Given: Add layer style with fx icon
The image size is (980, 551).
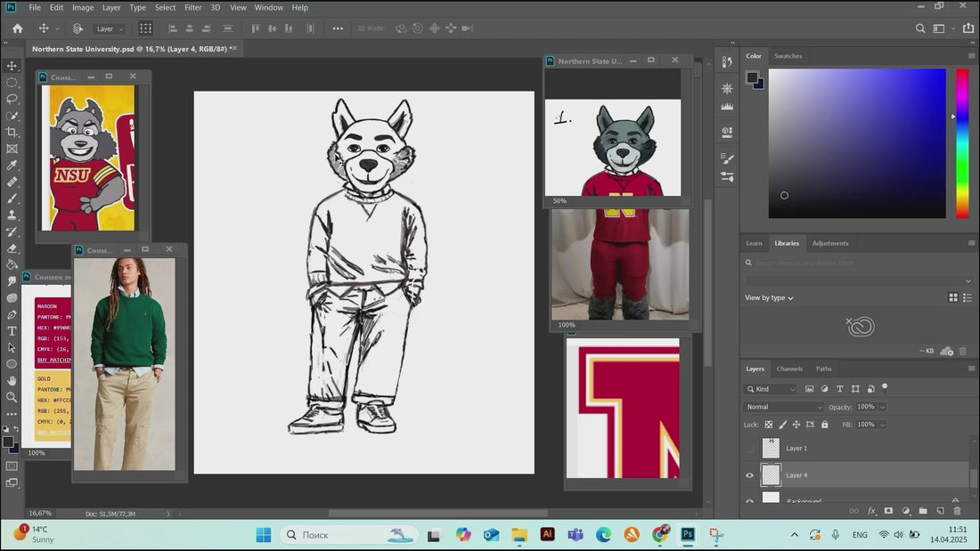Looking at the screenshot, I should [x=872, y=511].
